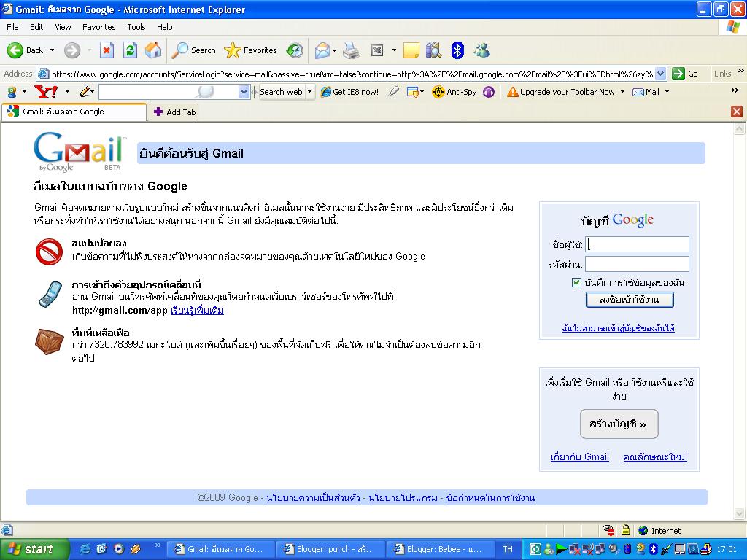Expand the Yahoo search box dropdown
This screenshot has height=560, width=747.
244,91
